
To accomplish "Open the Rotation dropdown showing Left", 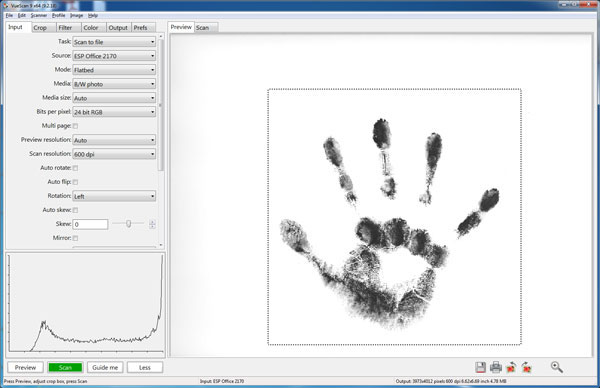I will point(114,196).
